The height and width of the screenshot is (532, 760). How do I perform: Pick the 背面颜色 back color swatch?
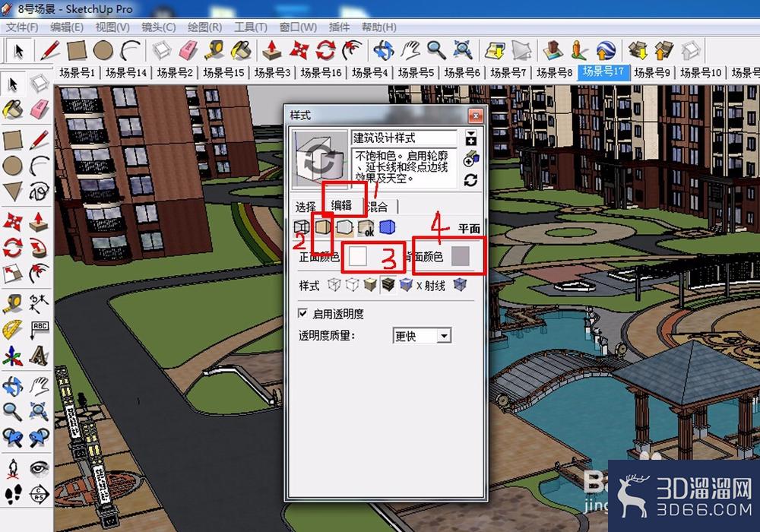461,256
